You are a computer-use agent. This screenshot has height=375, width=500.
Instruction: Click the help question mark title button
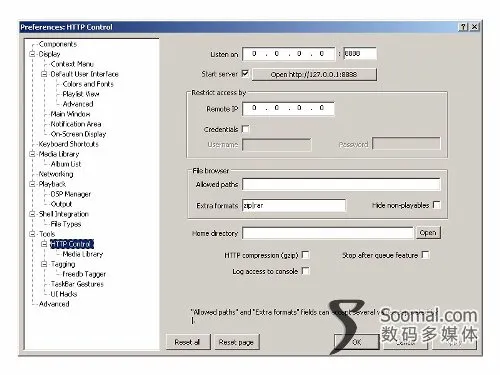point(463,27)
